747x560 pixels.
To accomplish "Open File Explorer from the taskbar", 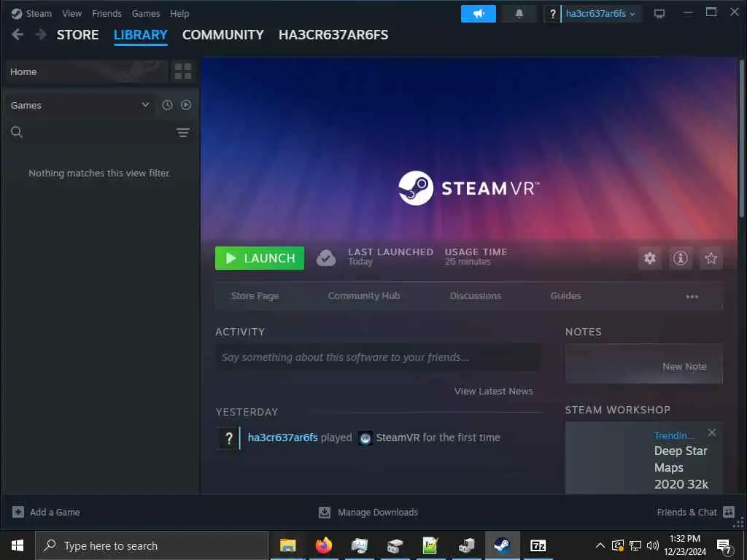I will pyautogui.click(x=287, y=545).
